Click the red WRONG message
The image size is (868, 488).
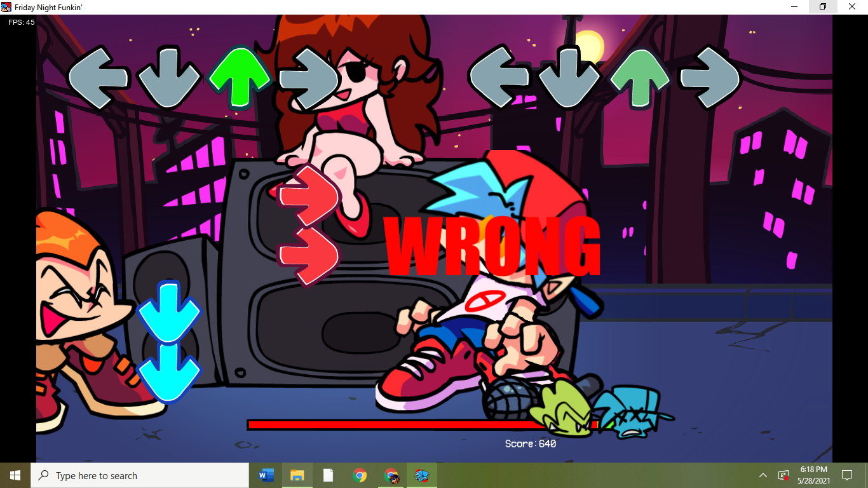(492, 248)
